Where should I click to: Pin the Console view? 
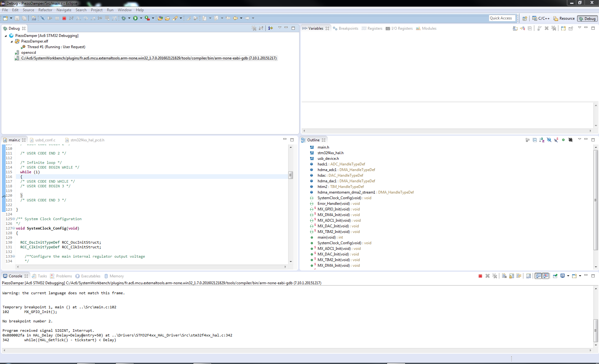[x=555, y=276]
